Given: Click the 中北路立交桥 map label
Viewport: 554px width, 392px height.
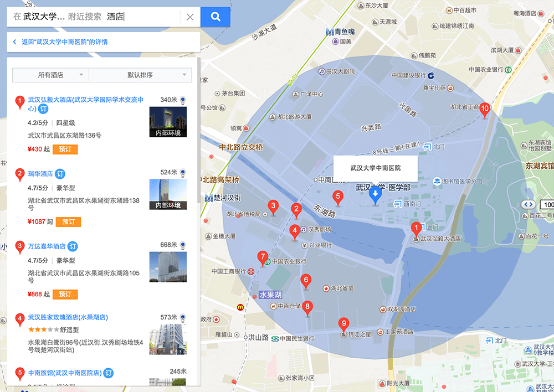Looking at the screenshot, I should (240, 147).
